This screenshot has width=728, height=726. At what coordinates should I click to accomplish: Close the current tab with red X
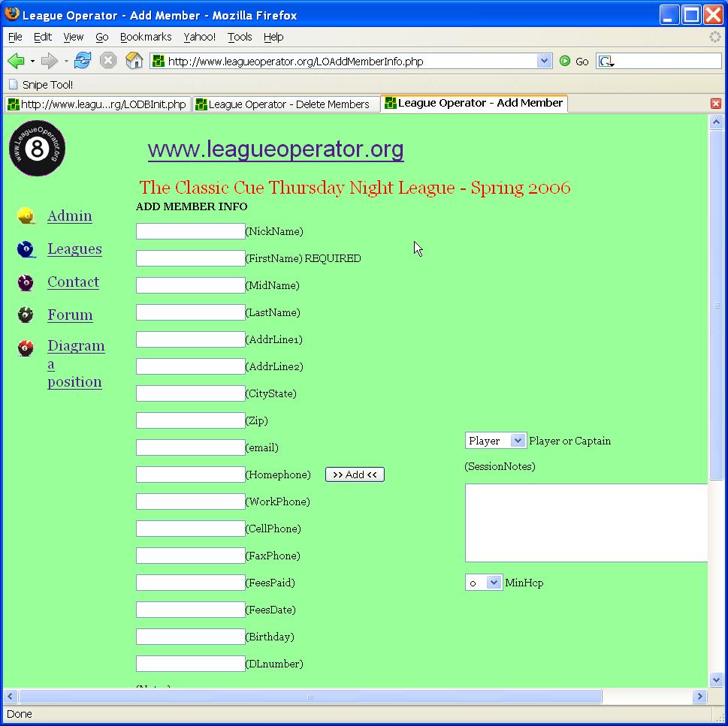(715, 104)
